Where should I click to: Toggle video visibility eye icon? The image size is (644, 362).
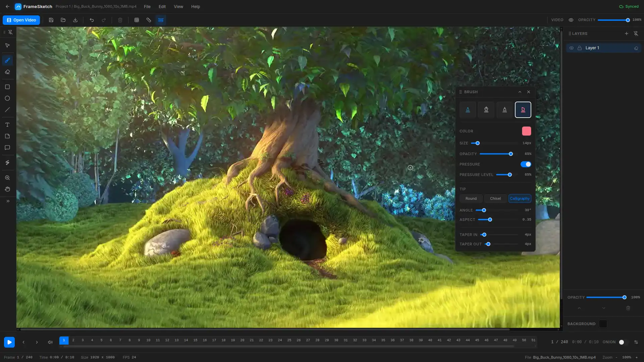pos(571,20)
